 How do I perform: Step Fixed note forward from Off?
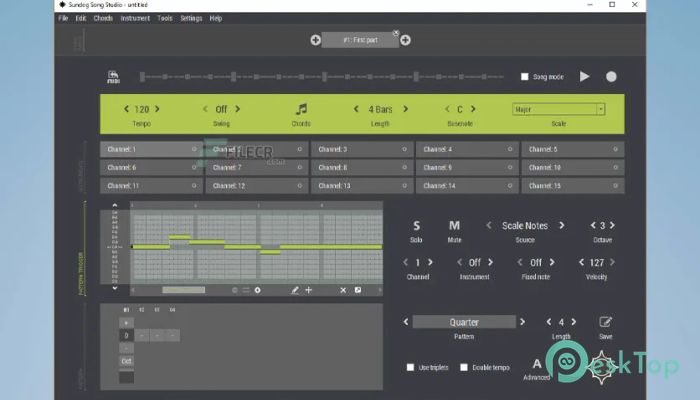point(552,262)
